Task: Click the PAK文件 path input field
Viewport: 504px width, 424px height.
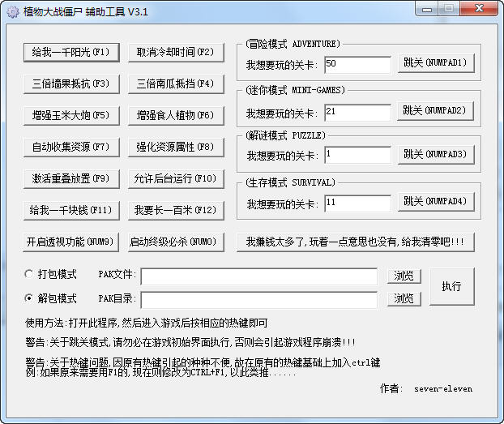Action: click(x=258, y=276)
